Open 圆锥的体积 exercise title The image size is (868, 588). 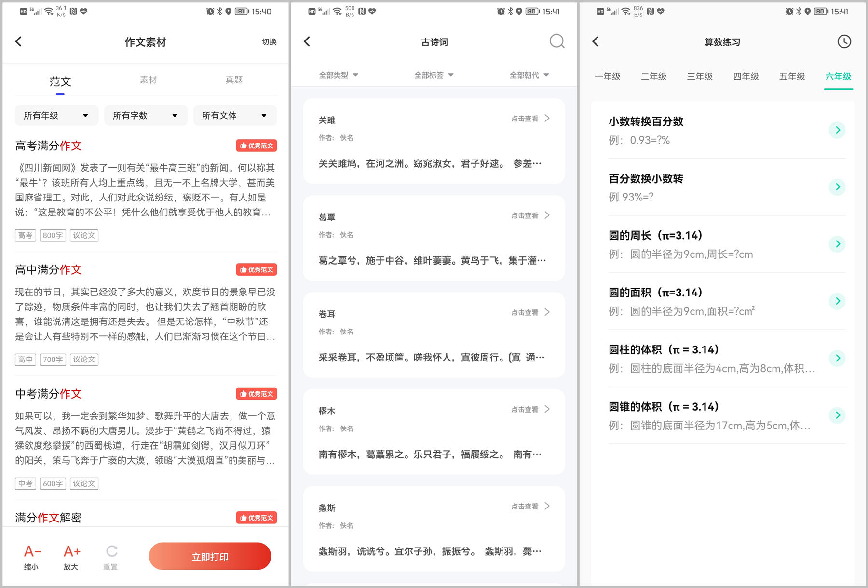[x=664, y=407]
